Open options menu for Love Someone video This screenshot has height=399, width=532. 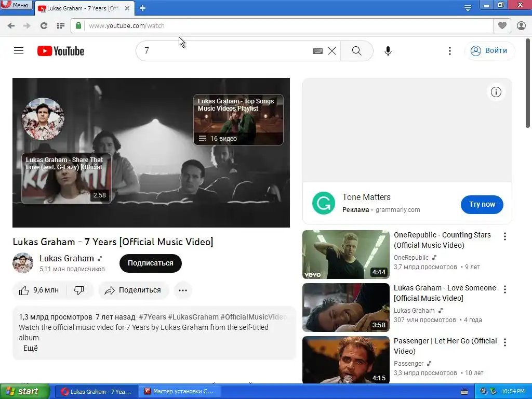tap(505, 289)
